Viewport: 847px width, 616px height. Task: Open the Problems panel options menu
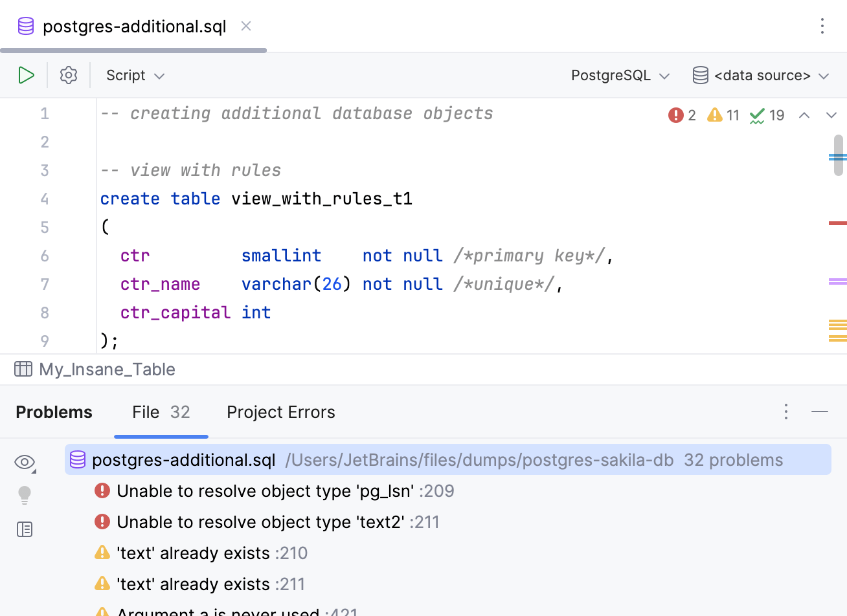785,412
